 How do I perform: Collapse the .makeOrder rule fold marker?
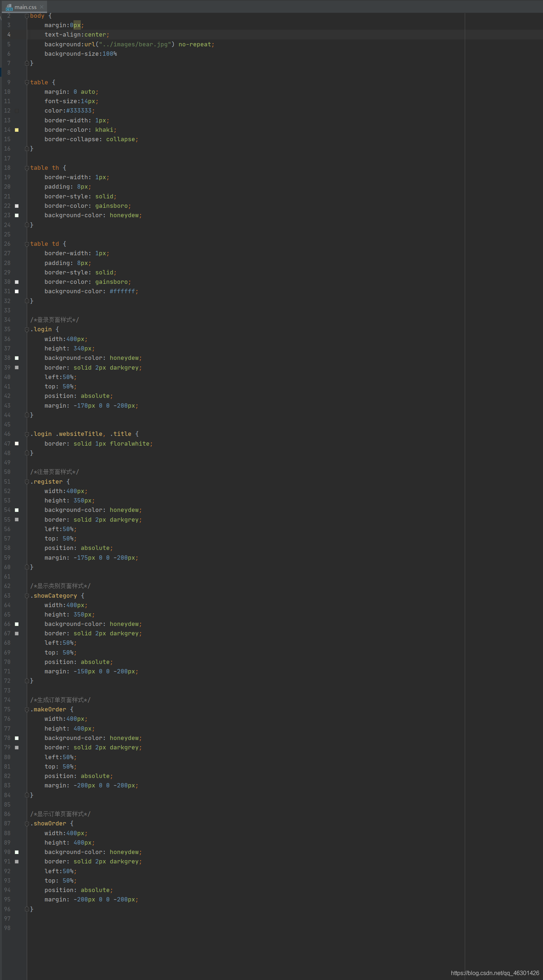coord(27,710)
